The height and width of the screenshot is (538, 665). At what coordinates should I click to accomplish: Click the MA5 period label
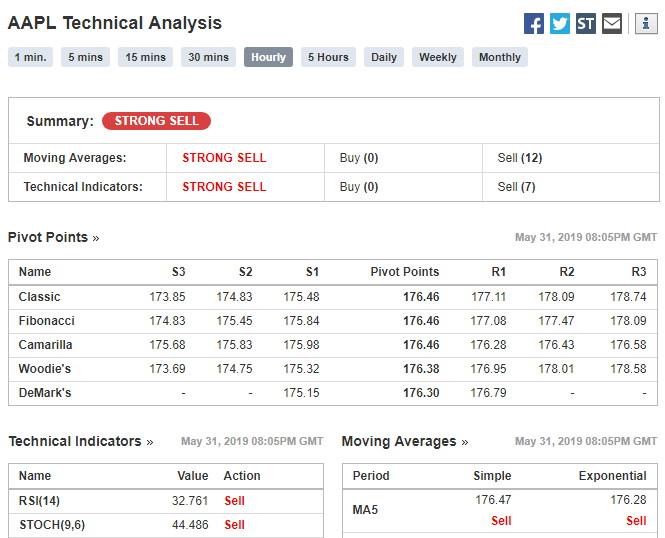point(365,510)
